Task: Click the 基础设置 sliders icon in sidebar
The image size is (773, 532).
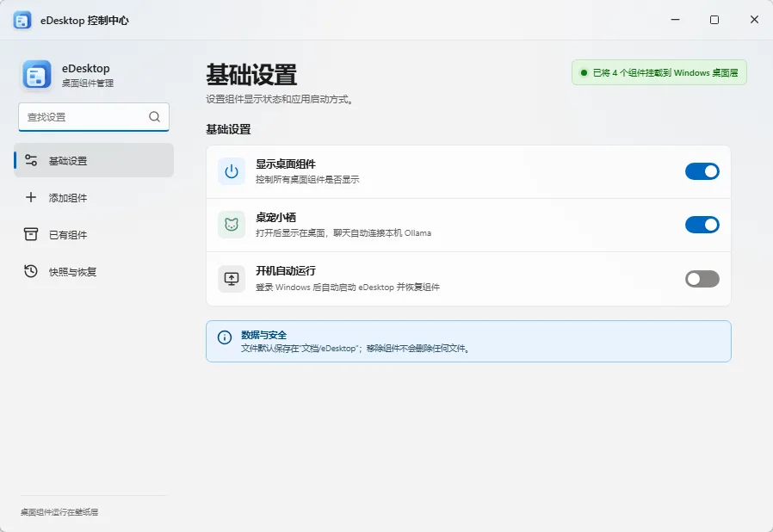Action: (x=31, y=160)
